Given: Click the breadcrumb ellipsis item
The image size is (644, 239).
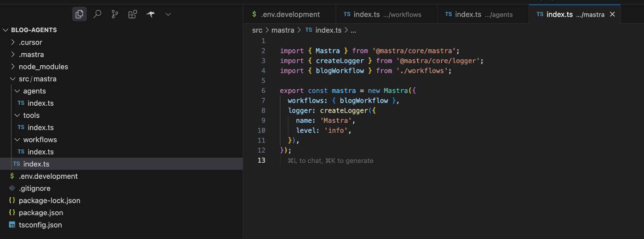Looking at the screenshot, I should coord(353,30).
